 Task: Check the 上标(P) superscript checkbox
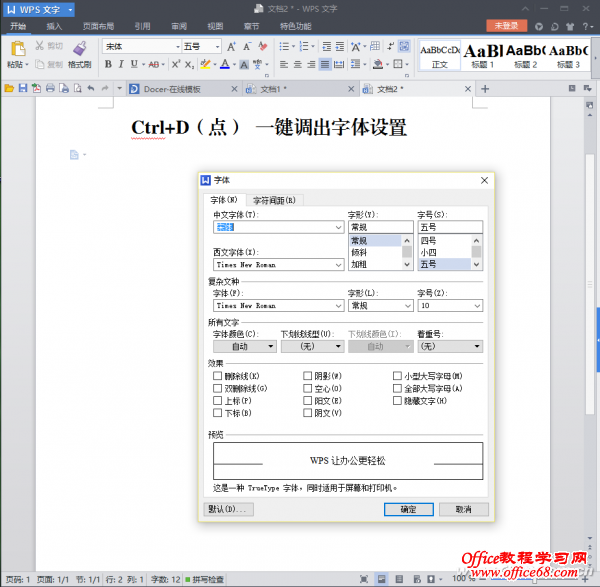tap(217, 401)
